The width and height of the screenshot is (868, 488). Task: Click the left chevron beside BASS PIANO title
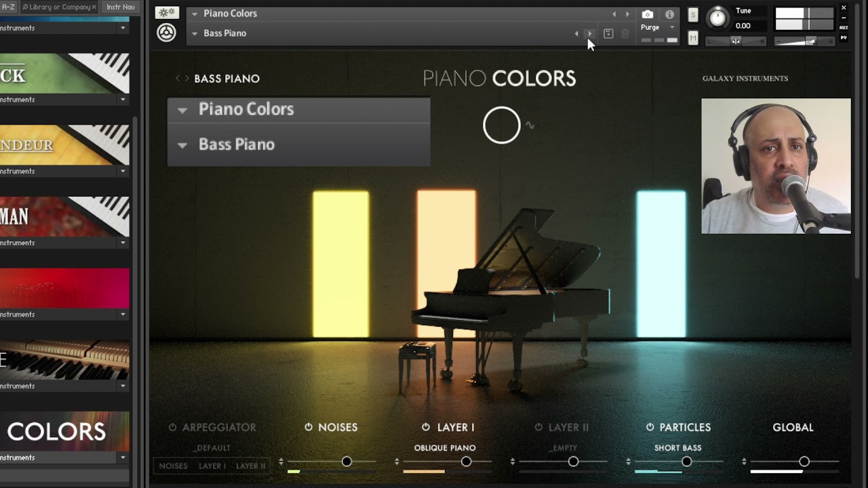(x=178, y=79)
